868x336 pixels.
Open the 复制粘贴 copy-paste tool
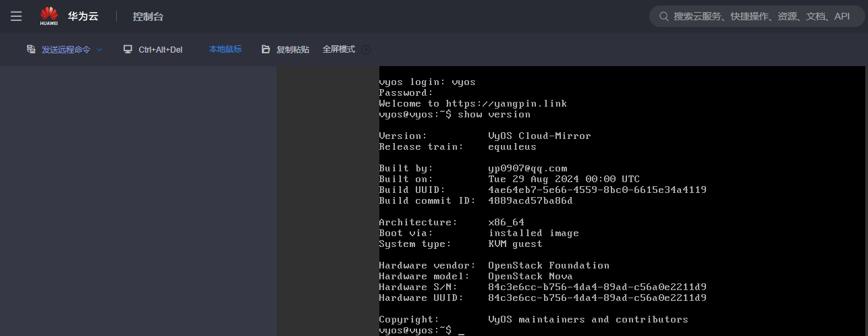point(286,50)
